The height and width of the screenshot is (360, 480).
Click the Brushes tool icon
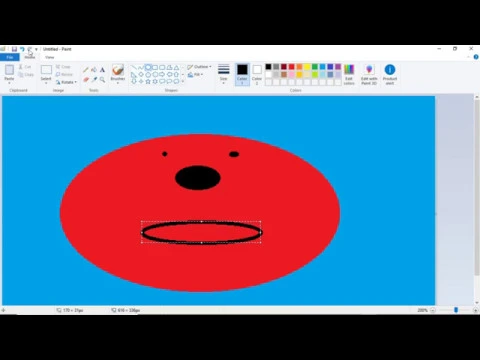tap(118, 70)
